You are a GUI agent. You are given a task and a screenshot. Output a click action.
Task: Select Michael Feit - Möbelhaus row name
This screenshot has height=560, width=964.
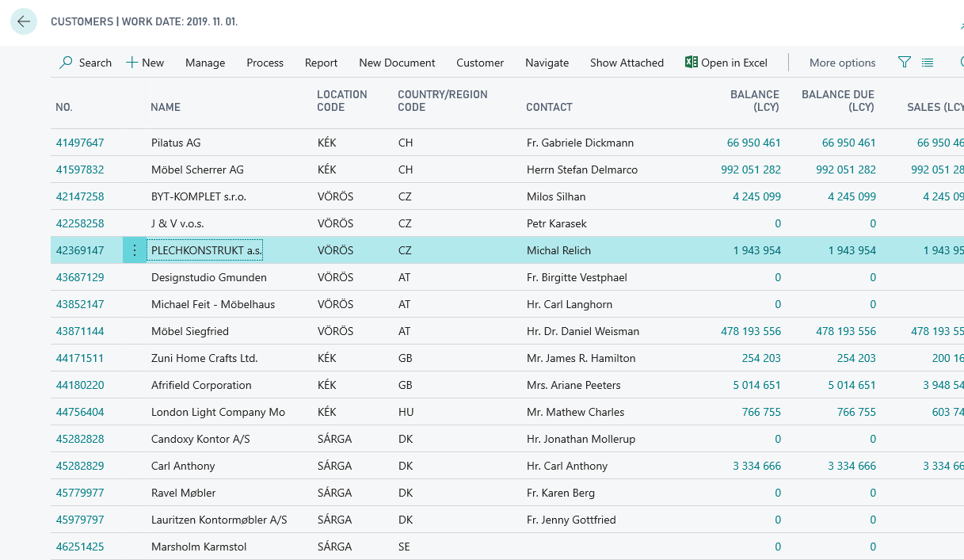[213, 304]
